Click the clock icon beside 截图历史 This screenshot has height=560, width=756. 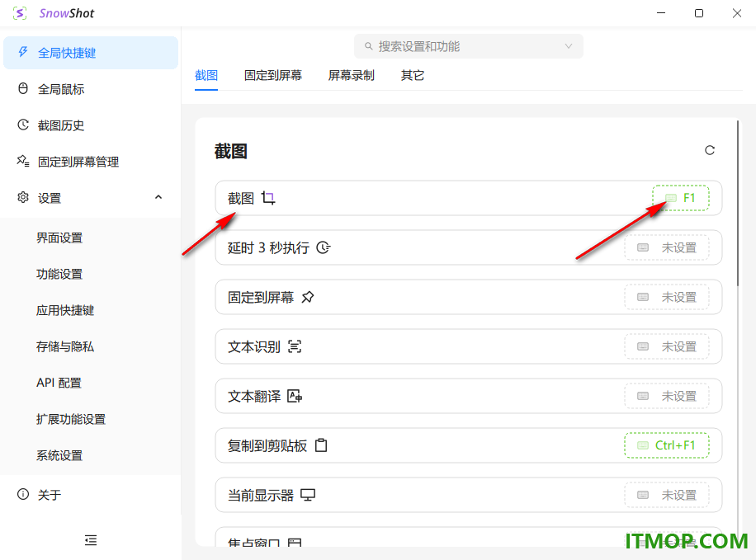[23, 125]
